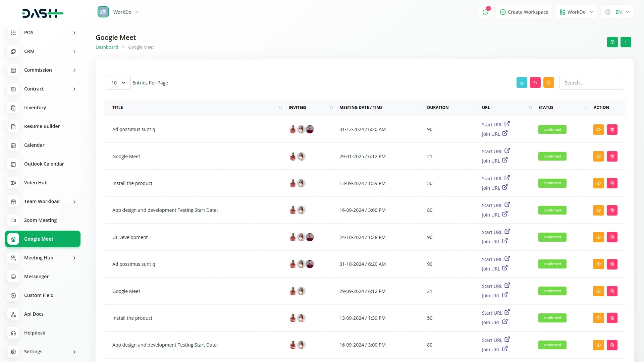This screenshot has width=644, height=362.
Task: View the Google Meet 29-01-2025 meeting details
Action: click(598, 157)
